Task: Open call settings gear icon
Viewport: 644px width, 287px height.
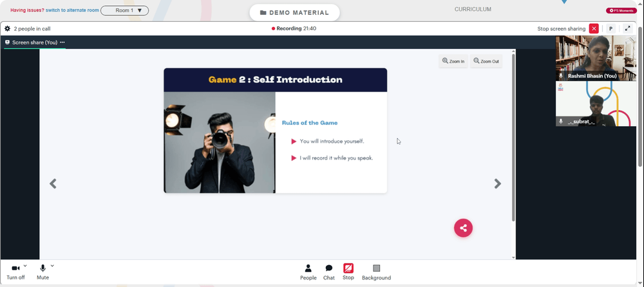Action: [7, 29]
